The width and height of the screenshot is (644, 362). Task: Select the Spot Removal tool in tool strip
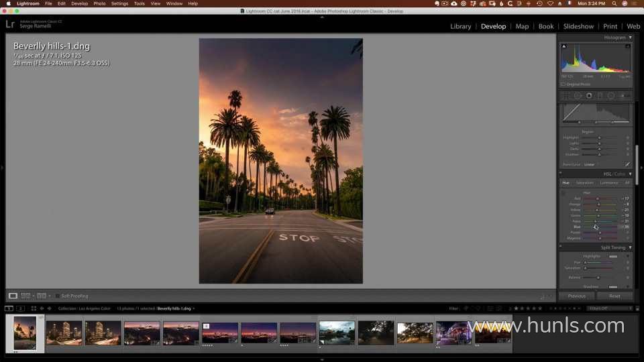[578, 96]
